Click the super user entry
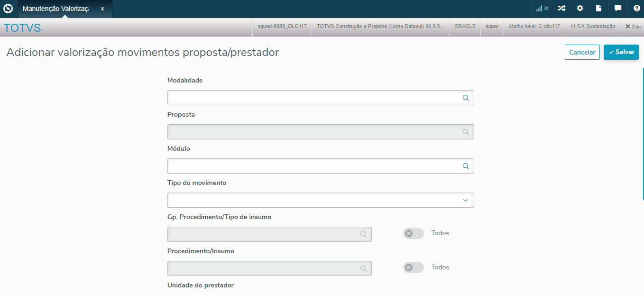Image resolution: width=644 pixels, height=295 pixels. coord(492,27)
